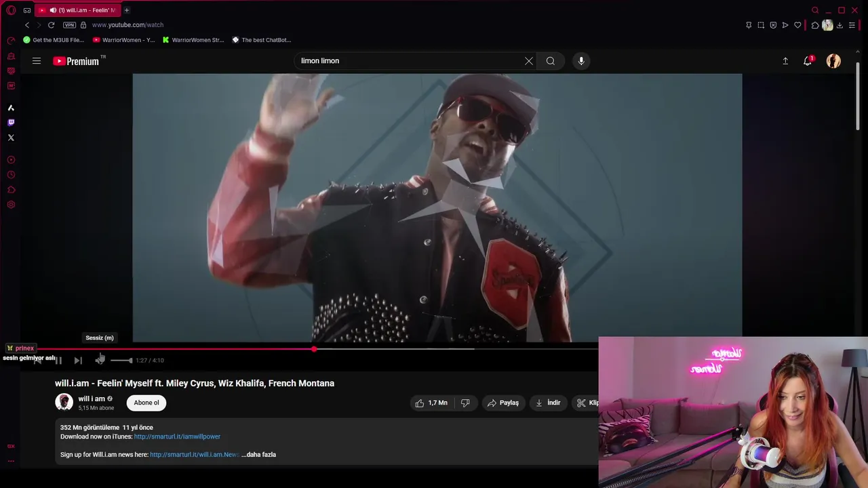868x488 pixels.
Task: Click the YouTube Premium logo
Action: (77, 61)
